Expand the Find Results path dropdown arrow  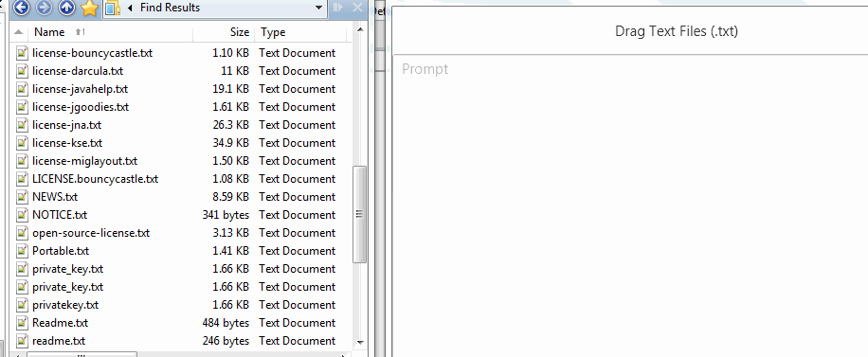318,8
